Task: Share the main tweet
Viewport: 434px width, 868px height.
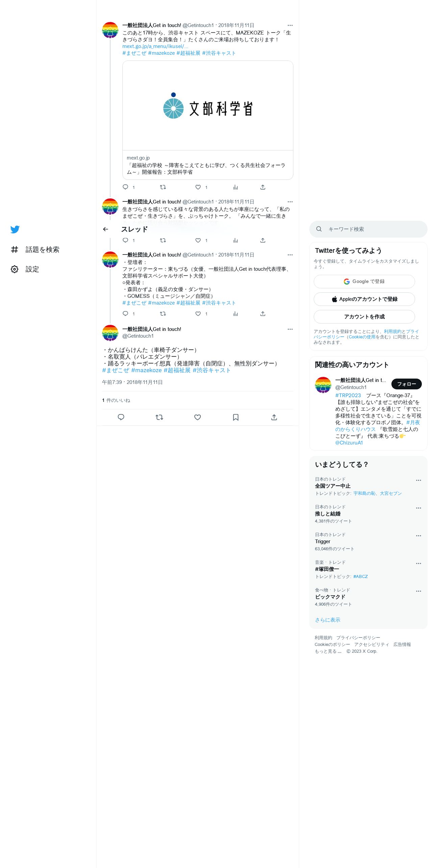Action: (274, 417)
